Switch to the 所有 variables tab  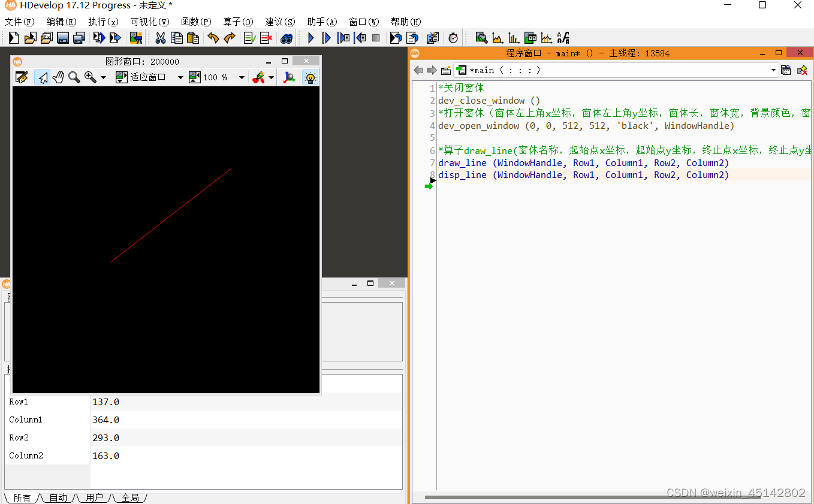22,497
